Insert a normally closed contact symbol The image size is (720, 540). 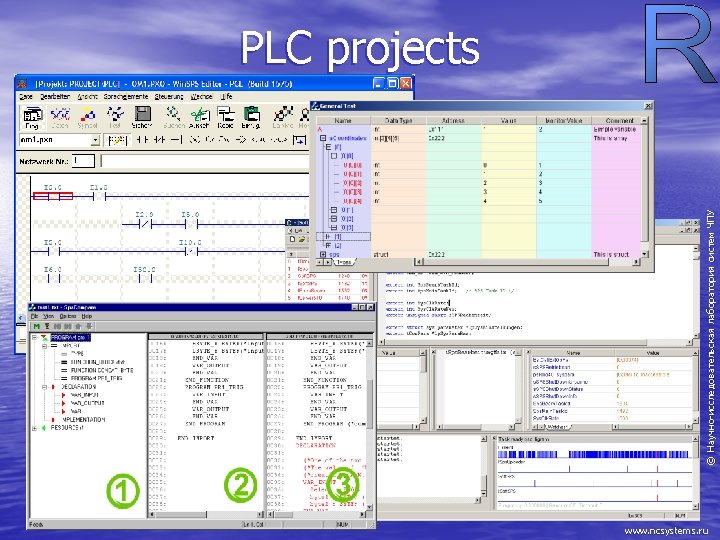click(158, 140)
